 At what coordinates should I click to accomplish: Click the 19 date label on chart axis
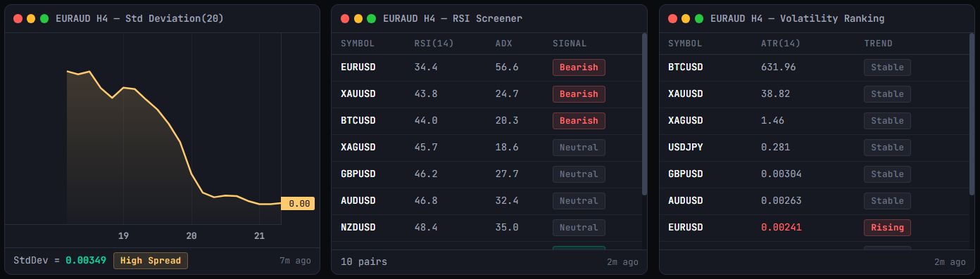[123, 236]
